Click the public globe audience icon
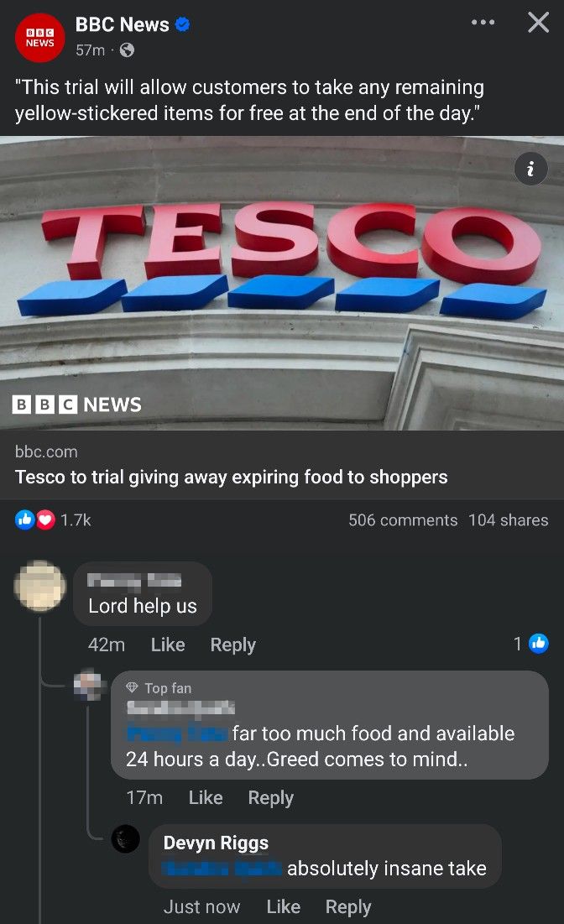The height and width of the screenshot is (924, 564). (127, 50)
